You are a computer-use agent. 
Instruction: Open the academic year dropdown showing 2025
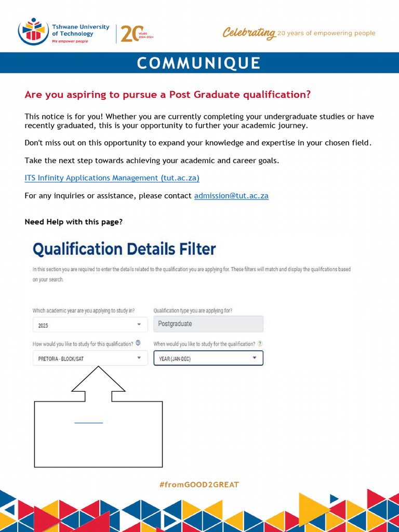(90, 325)
